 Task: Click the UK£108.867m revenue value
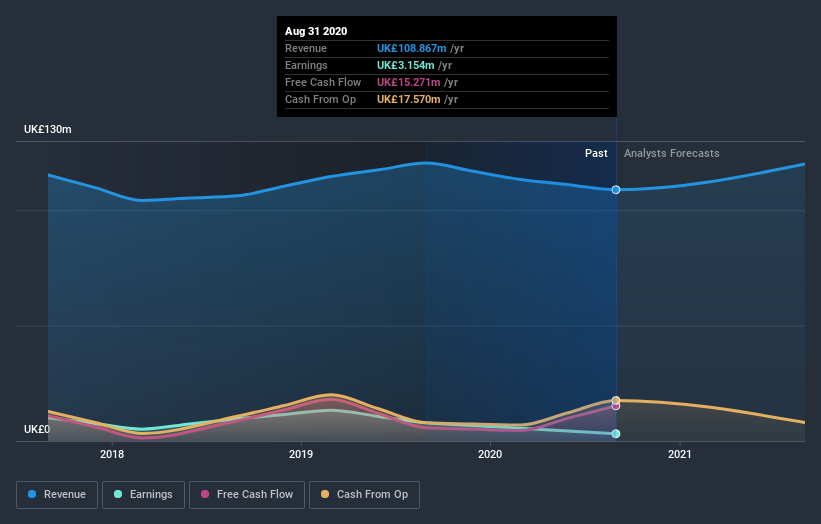point(412,48)
